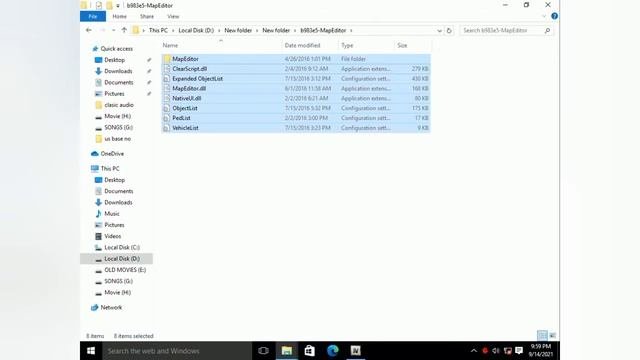The height and width of the screenshot is (360, 640).
Task: Expand the This PC breadcrumb arrow
Action: (173, 31)
